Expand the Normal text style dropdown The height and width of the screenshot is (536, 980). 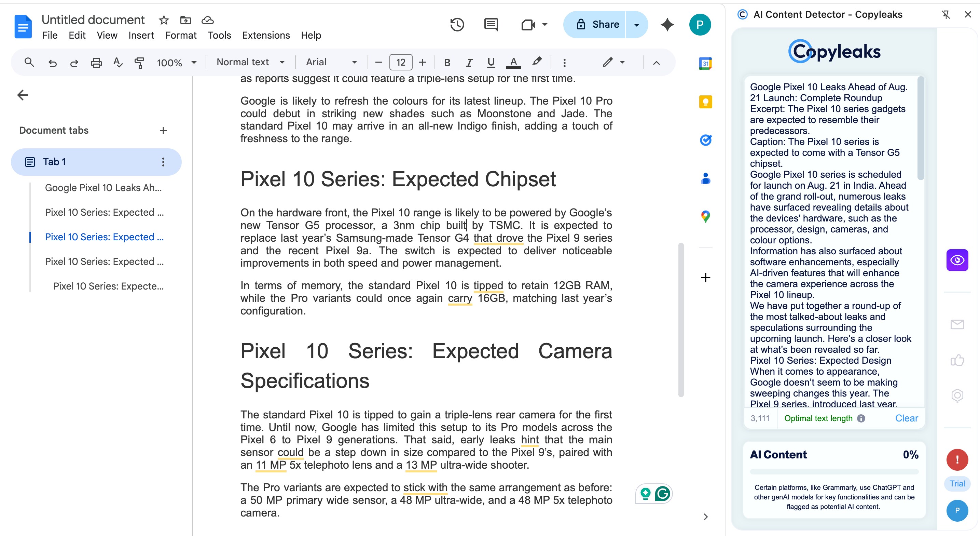(x=250, y=62)
